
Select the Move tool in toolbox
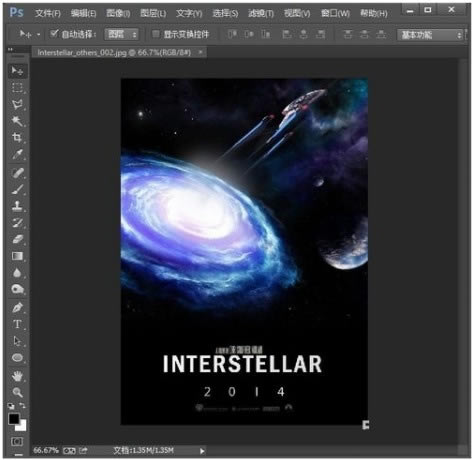point(17,70)
